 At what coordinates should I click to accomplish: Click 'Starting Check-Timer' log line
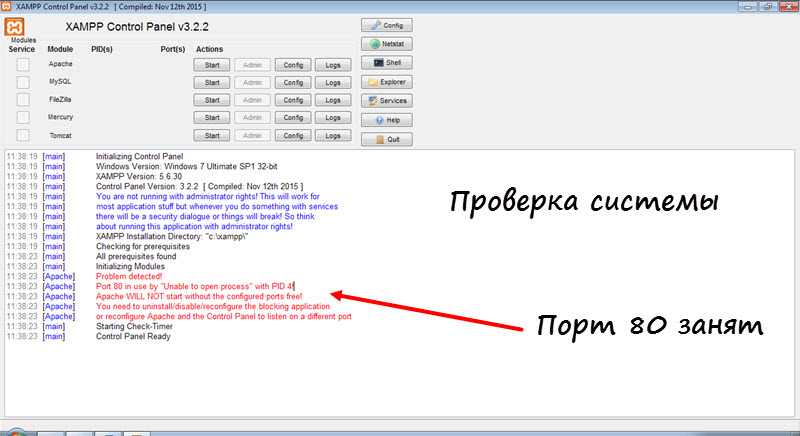click(x=134, y=326)
